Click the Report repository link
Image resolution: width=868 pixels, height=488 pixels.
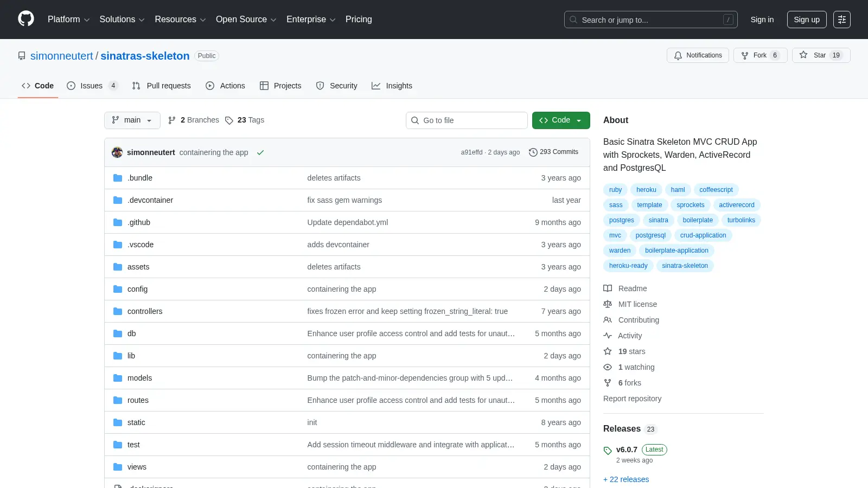[x=632, y=399]
